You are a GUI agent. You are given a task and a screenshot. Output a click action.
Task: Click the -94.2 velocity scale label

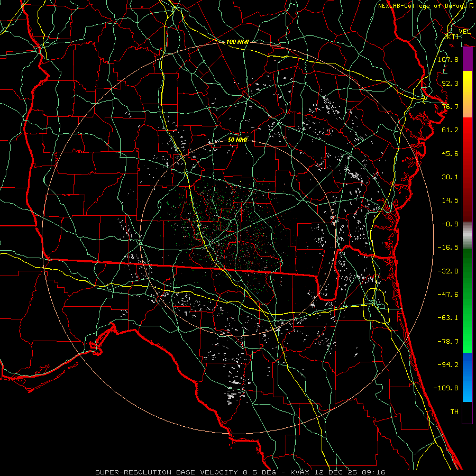448,365
